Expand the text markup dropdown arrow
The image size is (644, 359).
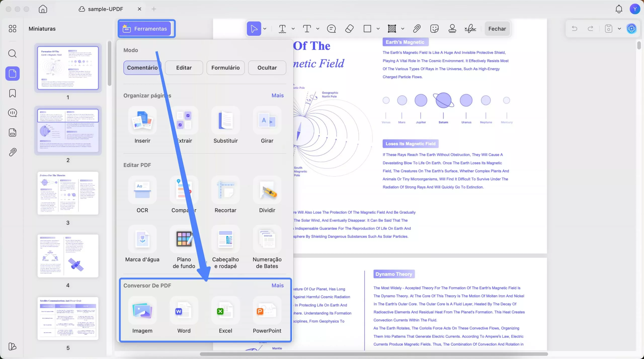[x=293, y=29]
